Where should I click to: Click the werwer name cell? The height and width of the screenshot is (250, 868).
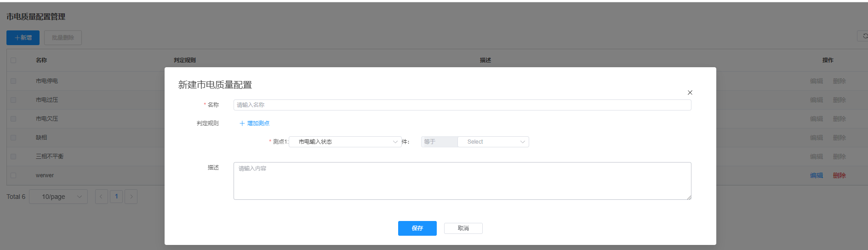(45, 175)
